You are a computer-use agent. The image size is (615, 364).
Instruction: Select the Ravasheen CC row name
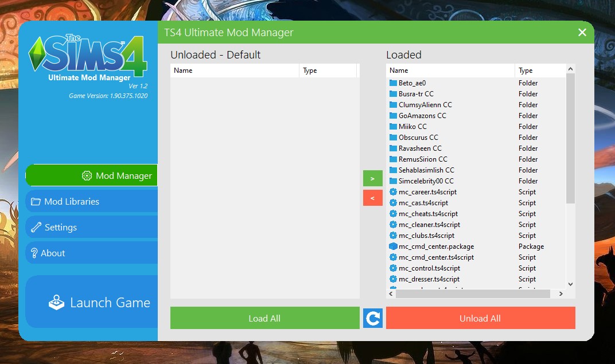tap(420, 148)
